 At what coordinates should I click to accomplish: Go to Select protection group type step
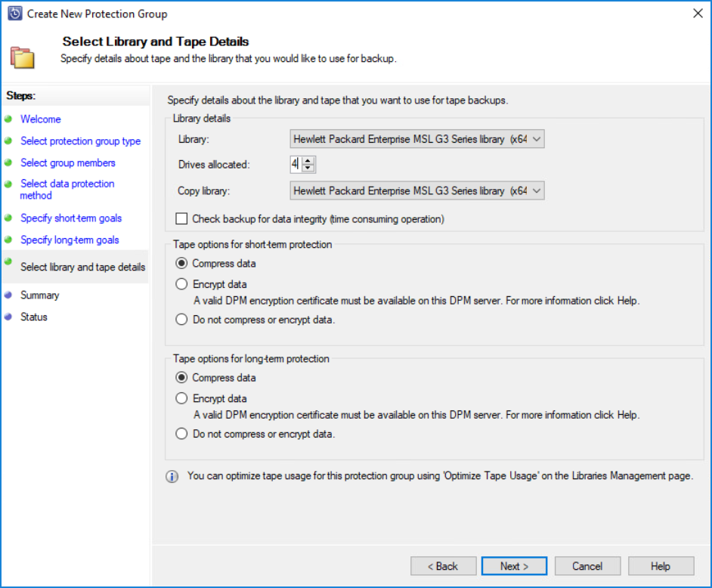pyautogui.click(x=80, y=141)
